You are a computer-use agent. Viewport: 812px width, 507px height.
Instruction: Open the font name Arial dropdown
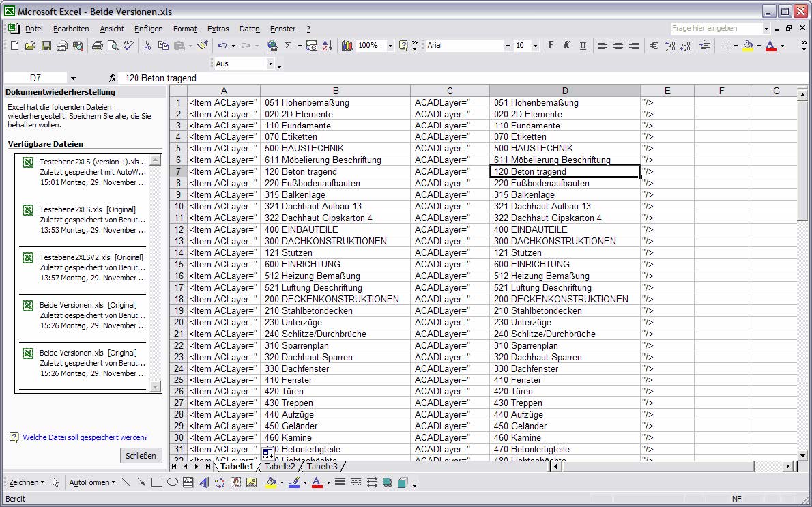(x=508, y=46)
